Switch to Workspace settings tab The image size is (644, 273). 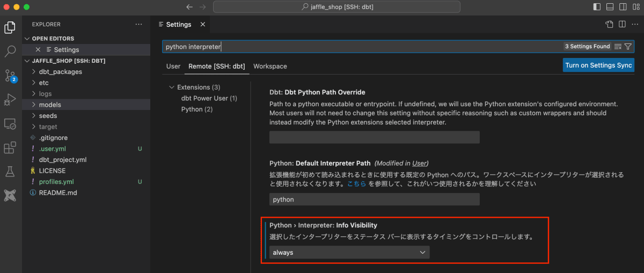tap(270, 66)
